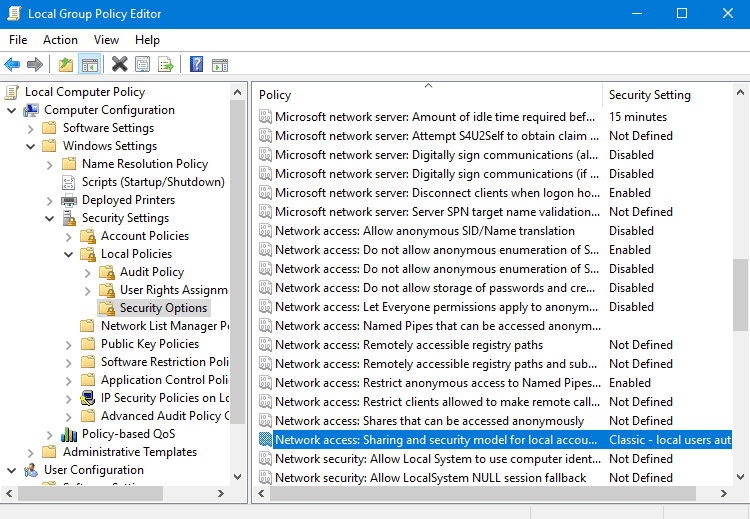This screenshot has width=750, height=519.
Task: Click the Local Computer Policy root icon
Action: tap(12, 92)
